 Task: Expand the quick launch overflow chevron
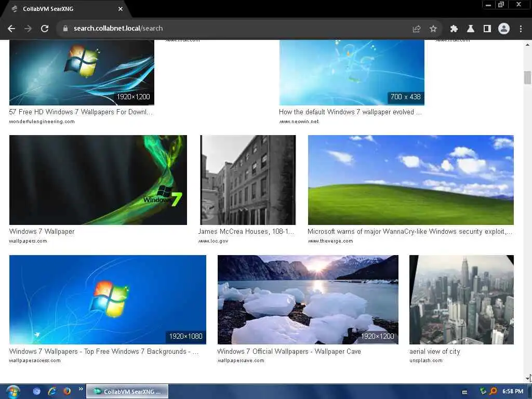(x=81, y=389)
